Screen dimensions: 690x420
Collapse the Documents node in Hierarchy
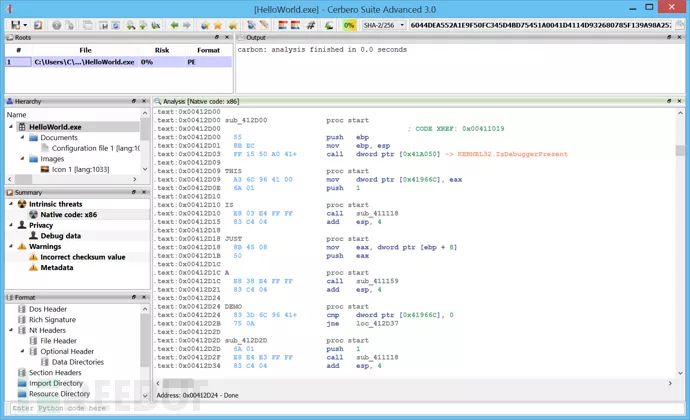tap(22, 138)
